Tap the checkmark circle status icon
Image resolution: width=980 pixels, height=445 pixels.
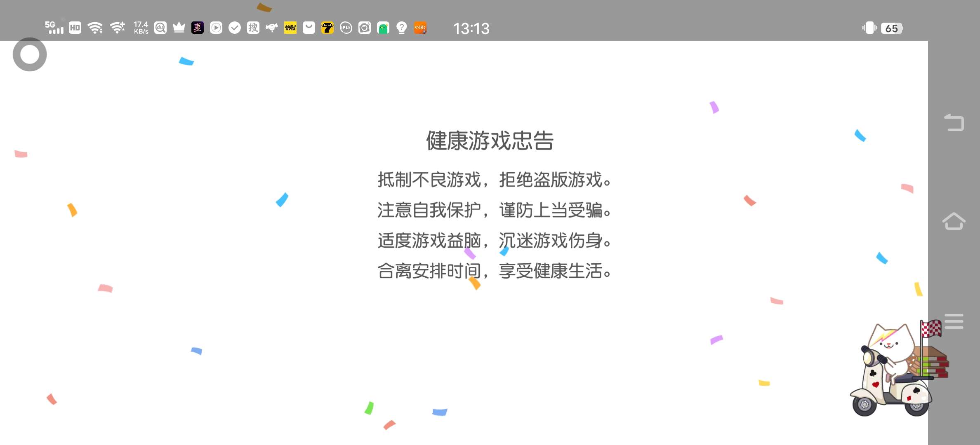coord(235,28)
